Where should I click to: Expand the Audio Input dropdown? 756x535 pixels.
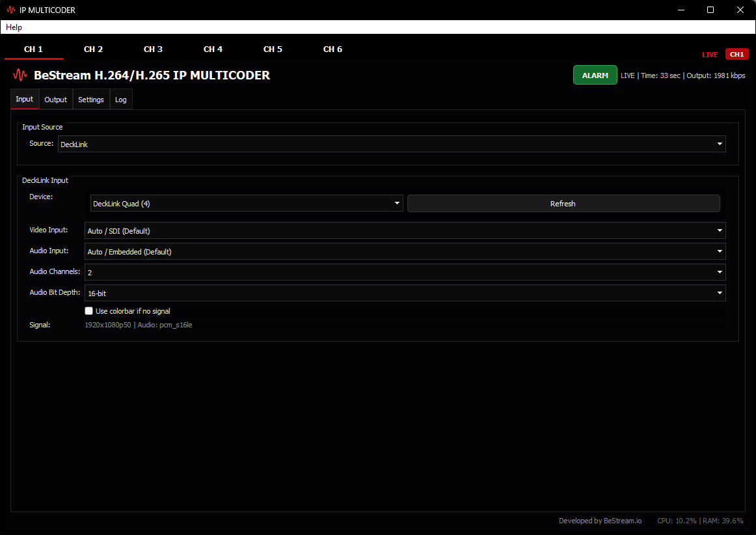[x=405, y=251]
